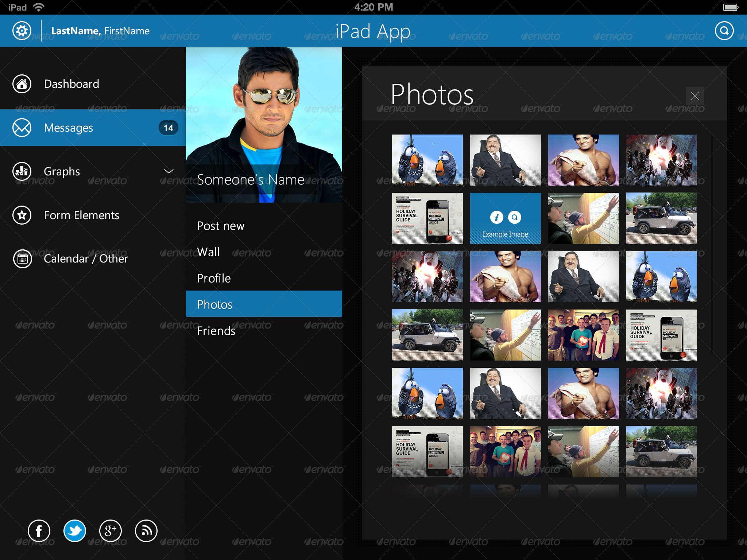The image size is (747, 560).
Task: Open the white Jeep photo thumbnail
Action: click(x=661, y=218)
